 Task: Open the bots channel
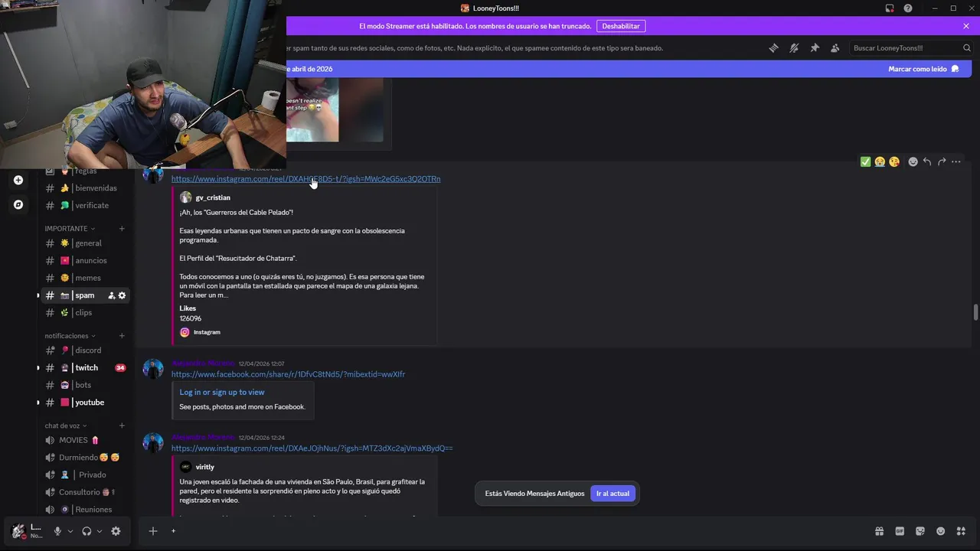[x=84, y=385]
